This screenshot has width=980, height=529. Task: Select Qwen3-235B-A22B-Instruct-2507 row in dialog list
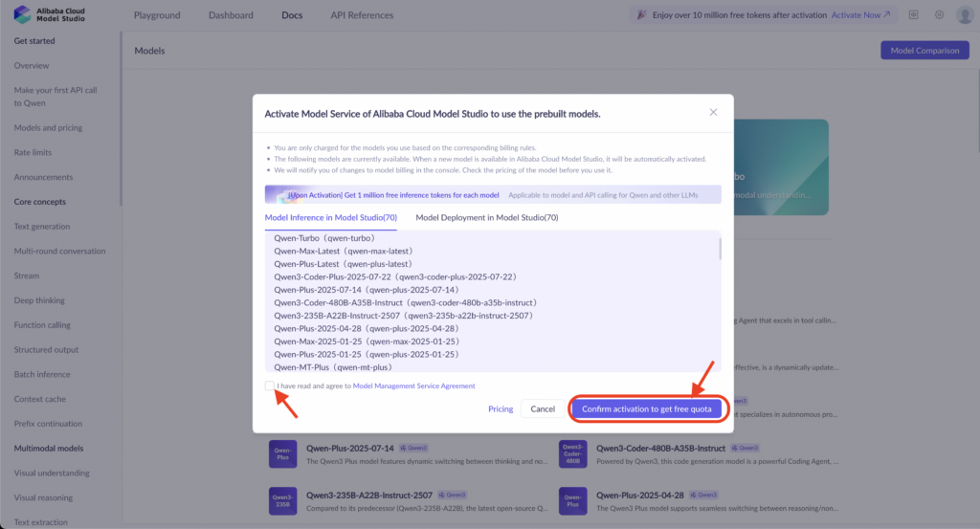pyautogui.click(x=403, y=316)
